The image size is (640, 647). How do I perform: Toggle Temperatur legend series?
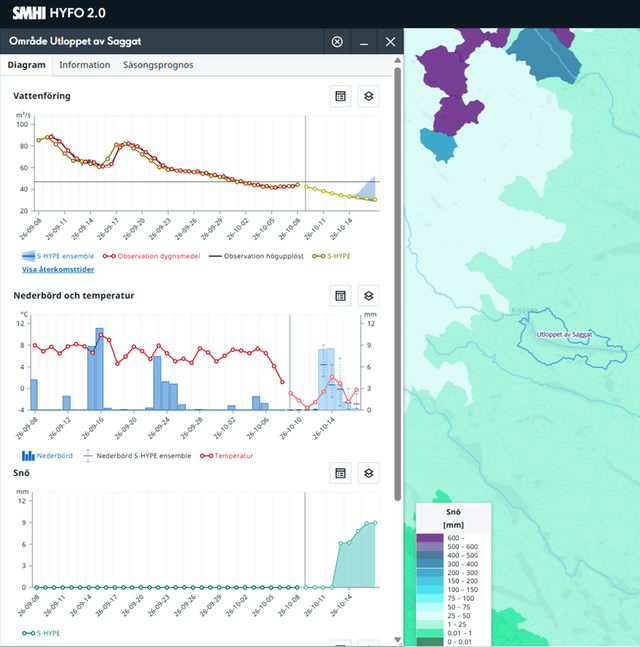pyautogui.click(x=227, y=456)
